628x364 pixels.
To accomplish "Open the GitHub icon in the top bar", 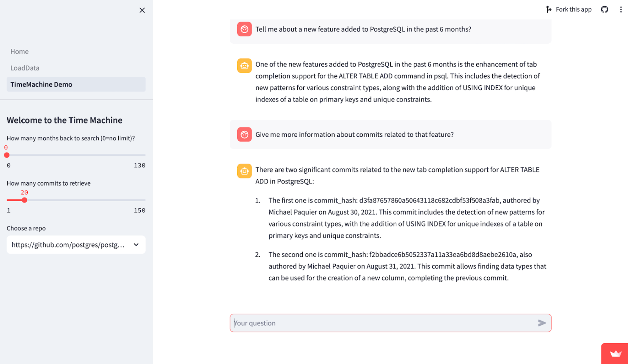I will (x=604, y=9).
